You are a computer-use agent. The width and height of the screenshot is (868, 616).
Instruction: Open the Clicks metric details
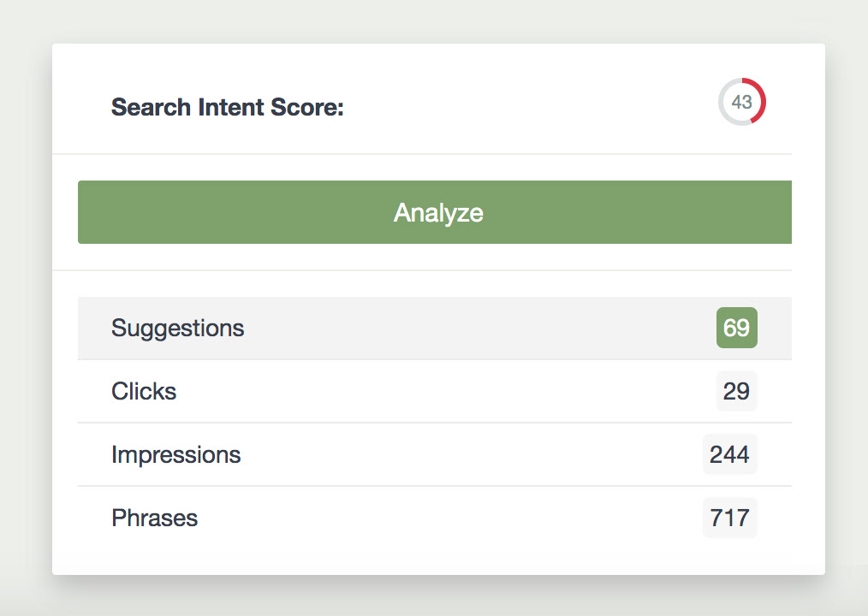pyautogui.click(x=143, y=391)
